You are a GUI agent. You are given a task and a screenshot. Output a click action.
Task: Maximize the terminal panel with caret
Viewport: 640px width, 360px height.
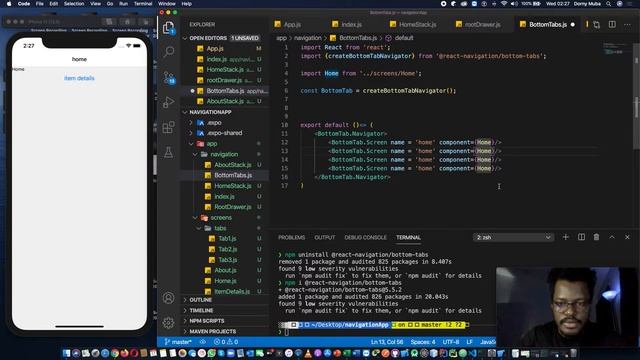coord(612,237)
